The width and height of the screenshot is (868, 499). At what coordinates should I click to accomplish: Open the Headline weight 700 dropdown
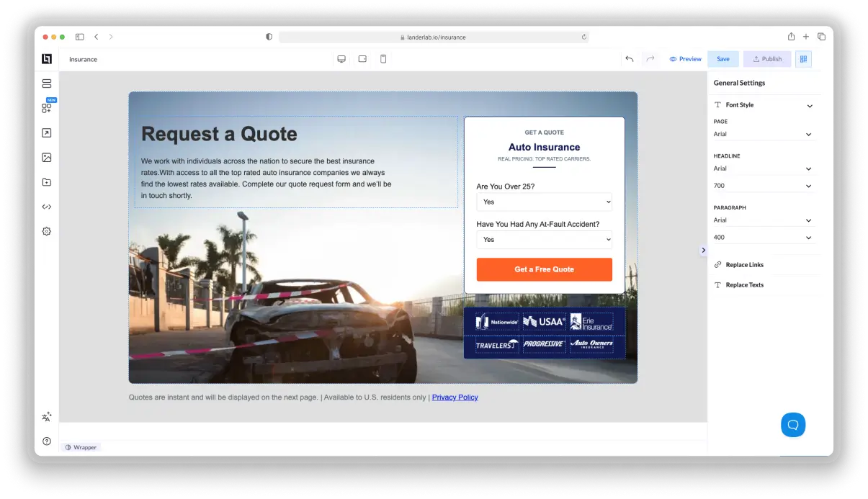click(x=762, y=186)
